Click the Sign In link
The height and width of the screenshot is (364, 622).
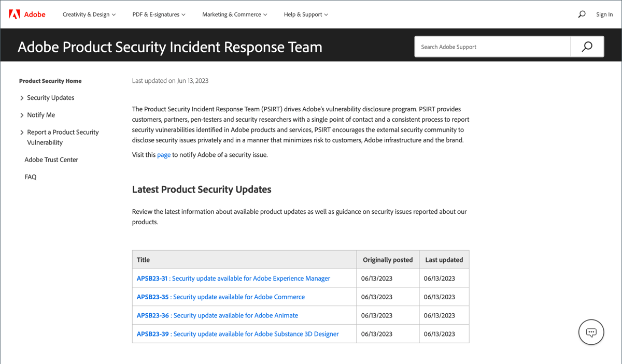(x=604, y=14)
